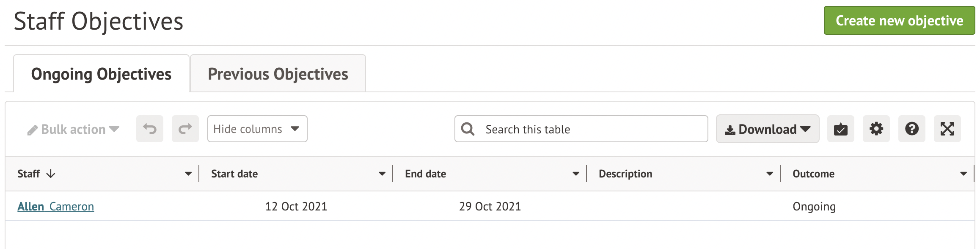
Task: Click the search magnifier icon
Action: [x=468, y=129]
